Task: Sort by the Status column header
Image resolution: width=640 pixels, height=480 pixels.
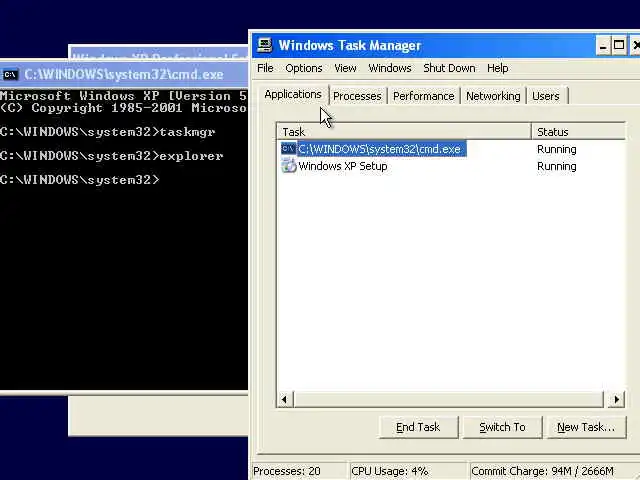Action: (578, 132)
